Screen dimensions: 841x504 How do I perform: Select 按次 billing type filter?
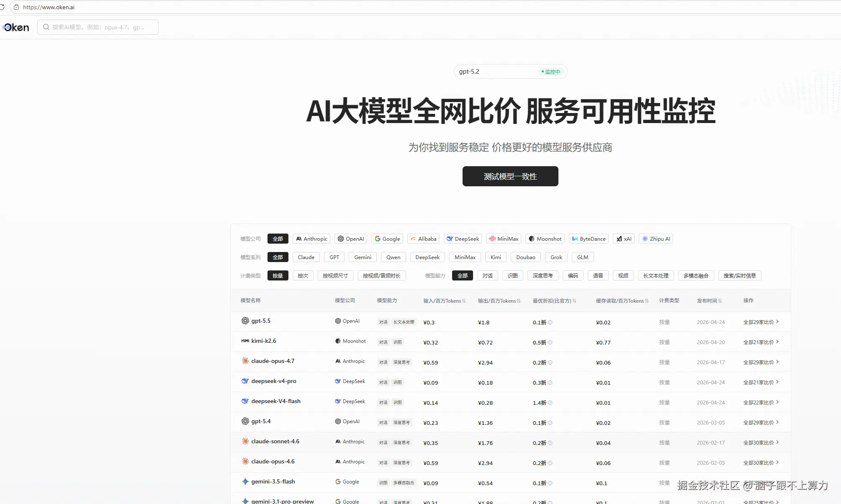pyautogui.click(x=303, y=275)
